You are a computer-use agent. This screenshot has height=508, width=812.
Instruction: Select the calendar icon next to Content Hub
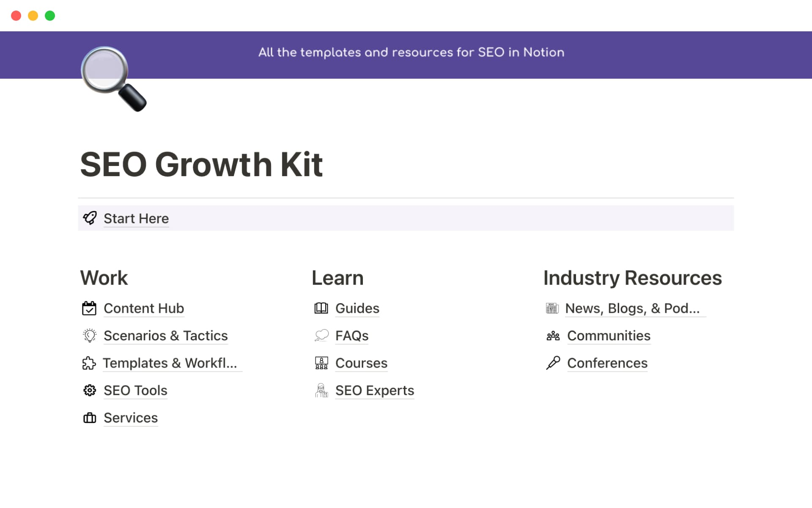click(90, 308)
